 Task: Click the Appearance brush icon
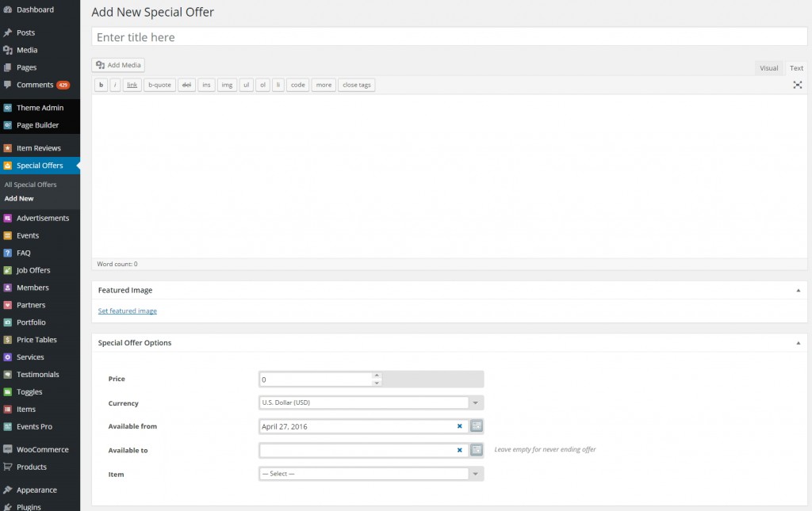[x=8, y=490]
